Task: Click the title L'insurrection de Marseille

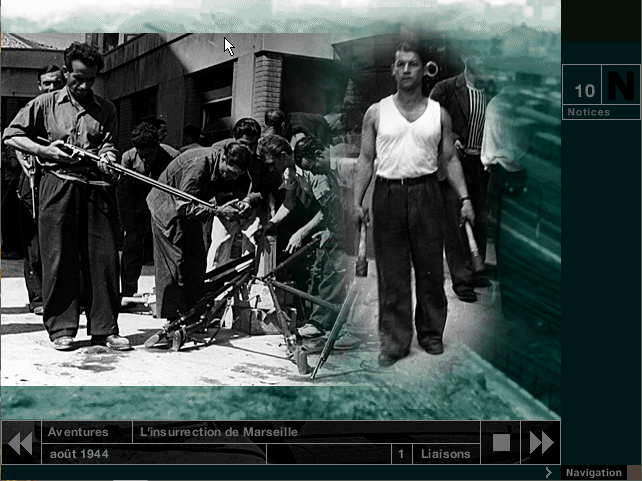Action: click(220, 432)
